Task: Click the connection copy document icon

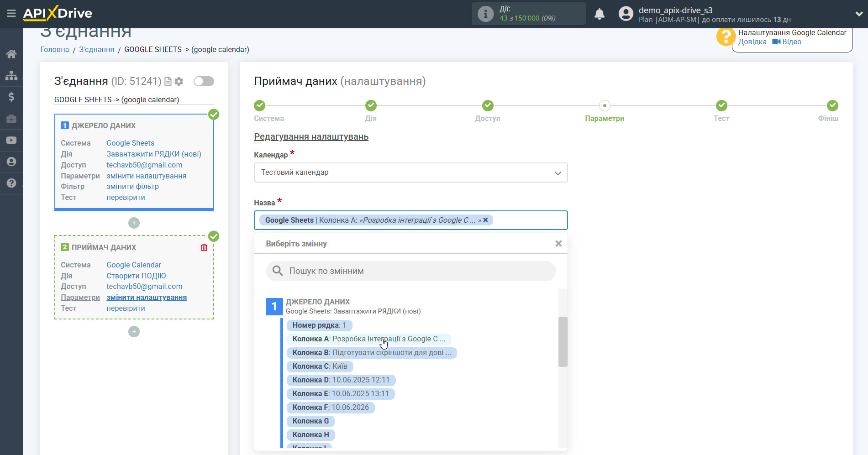Action: click(x=168, y=81)
